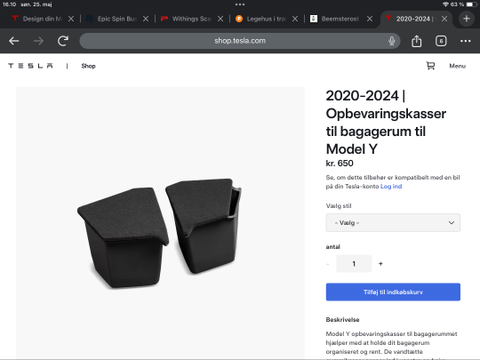Open the browser three-dot menu
This screenshot has height=360, width=480.
coord(465,41)
